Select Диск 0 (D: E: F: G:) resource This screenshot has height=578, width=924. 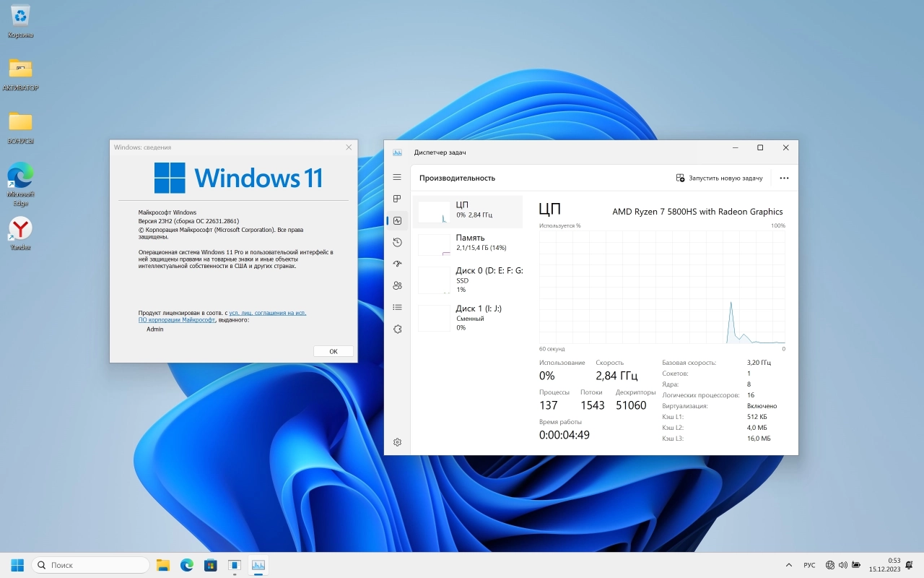coord(468,280)
